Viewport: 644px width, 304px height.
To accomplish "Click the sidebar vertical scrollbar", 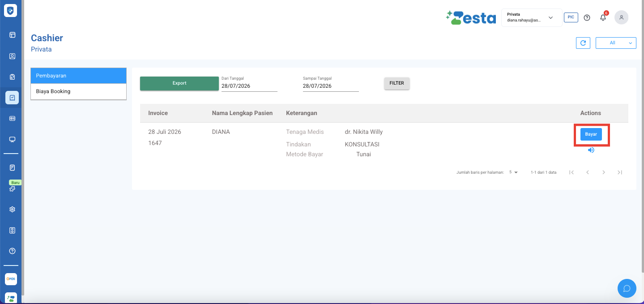I will [x=22, y=148].
